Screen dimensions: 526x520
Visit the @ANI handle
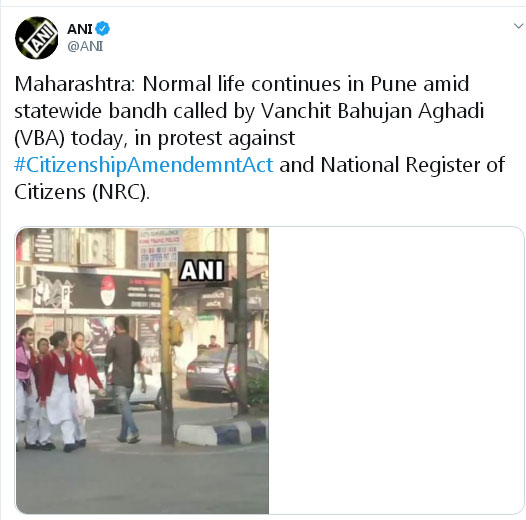pyautogui.click(x=85, y=46)
